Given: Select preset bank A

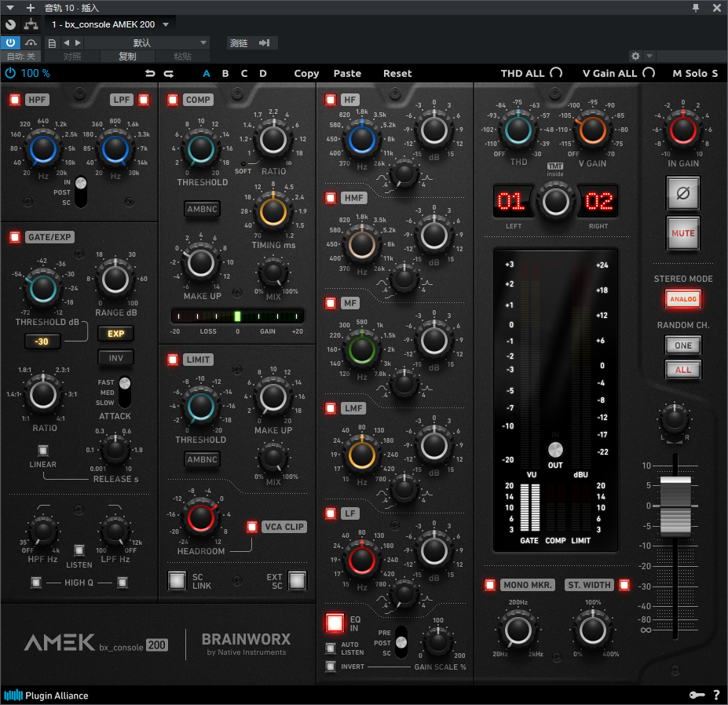Looking at the screenshot, I should coord(207,73).
